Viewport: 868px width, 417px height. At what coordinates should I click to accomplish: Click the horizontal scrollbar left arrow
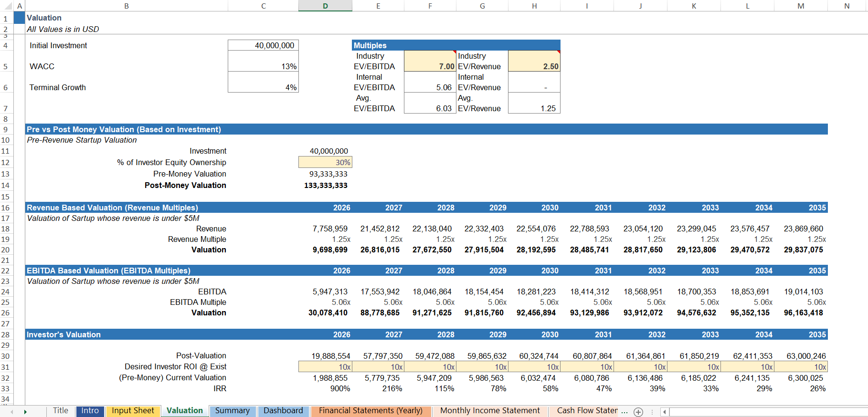(x=664, y=412)
